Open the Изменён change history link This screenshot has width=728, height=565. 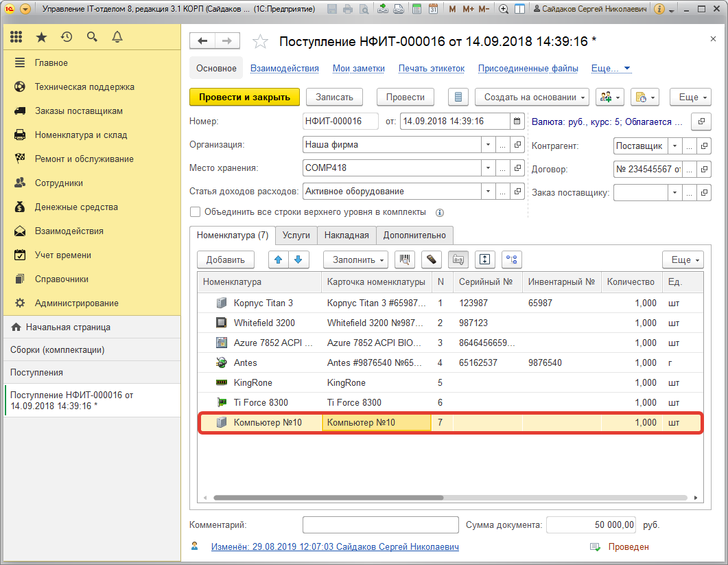coord(335,547)
